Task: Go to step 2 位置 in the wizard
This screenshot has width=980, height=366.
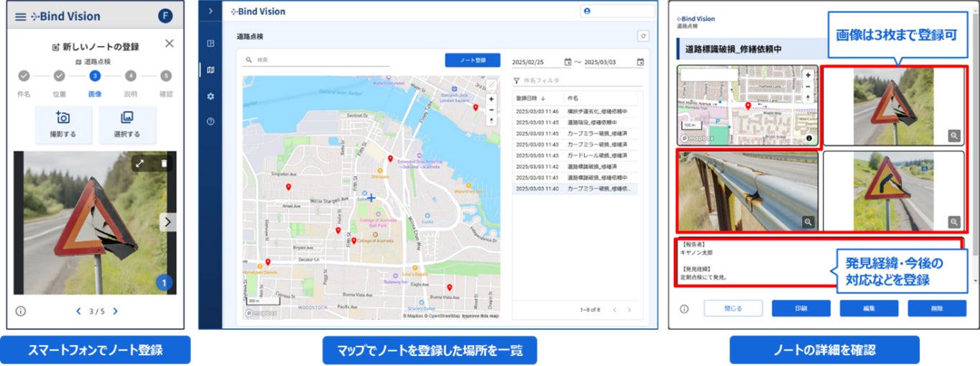Action: (59, 76)
